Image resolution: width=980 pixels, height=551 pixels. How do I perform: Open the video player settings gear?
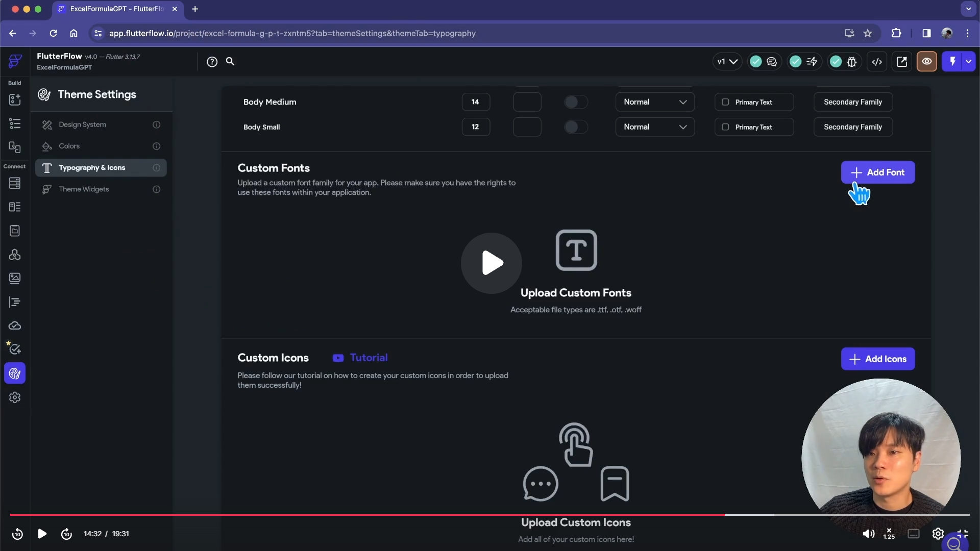click(x=938, y=534)
